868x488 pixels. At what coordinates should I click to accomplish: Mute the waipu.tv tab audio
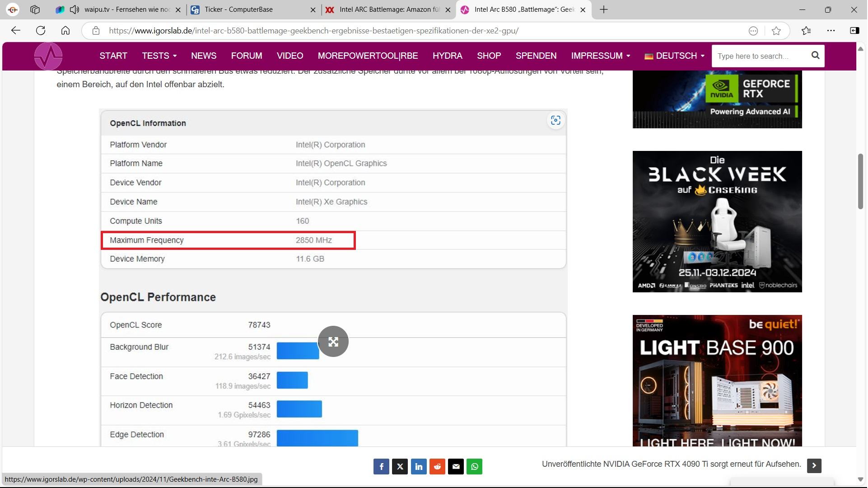[75, 9]
